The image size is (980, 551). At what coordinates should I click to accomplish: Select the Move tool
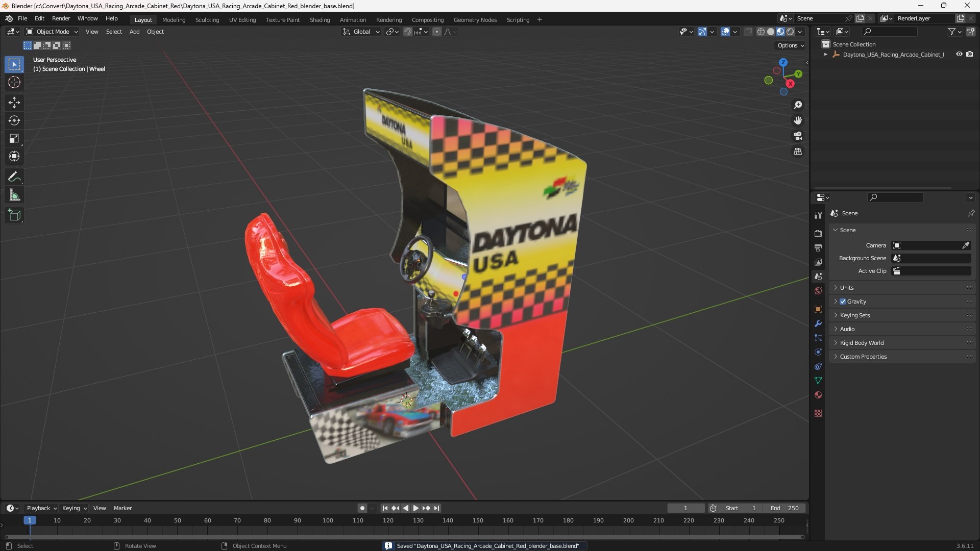14,103
